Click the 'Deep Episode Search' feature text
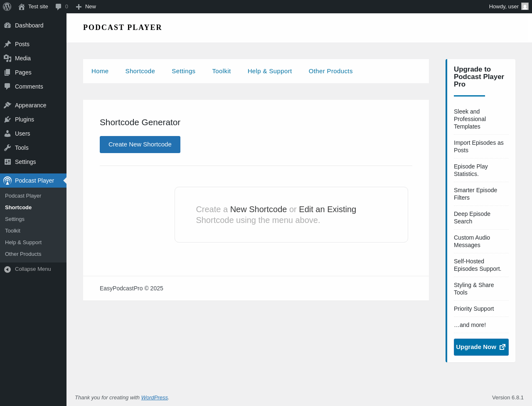 [472, 218]
